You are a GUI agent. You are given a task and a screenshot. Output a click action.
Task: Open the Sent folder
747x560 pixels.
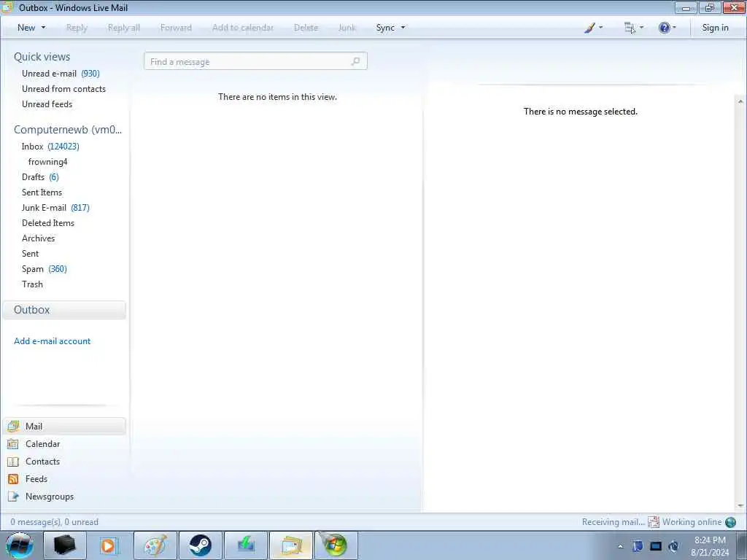pos(30,253)
